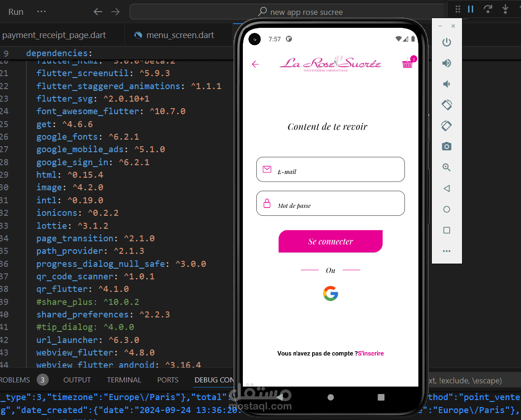Screen dimensions: 521x420
Task: Minimize the emulator toolbar window
Action: [x=440, y=26]
